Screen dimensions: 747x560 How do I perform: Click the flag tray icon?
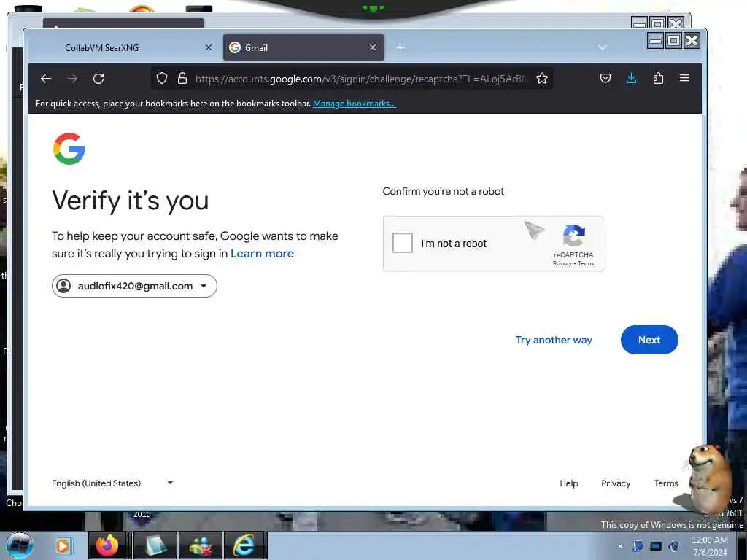point(638,546)
